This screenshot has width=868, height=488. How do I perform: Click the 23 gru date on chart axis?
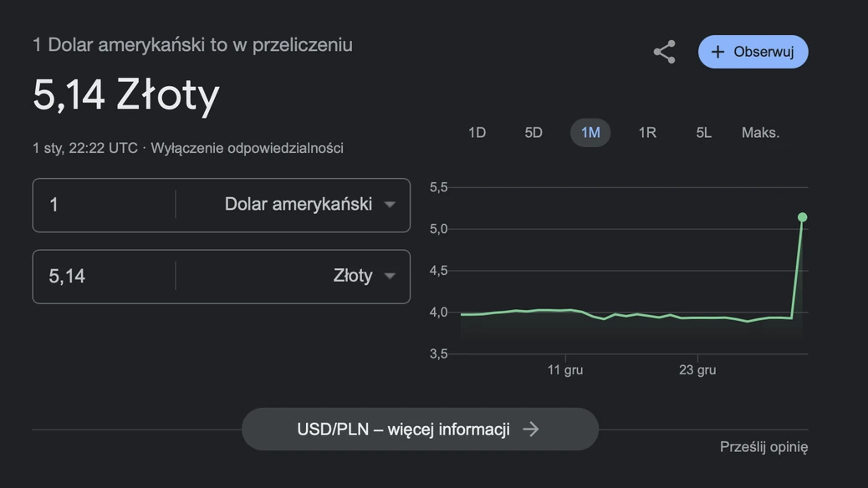pos(697,369)
